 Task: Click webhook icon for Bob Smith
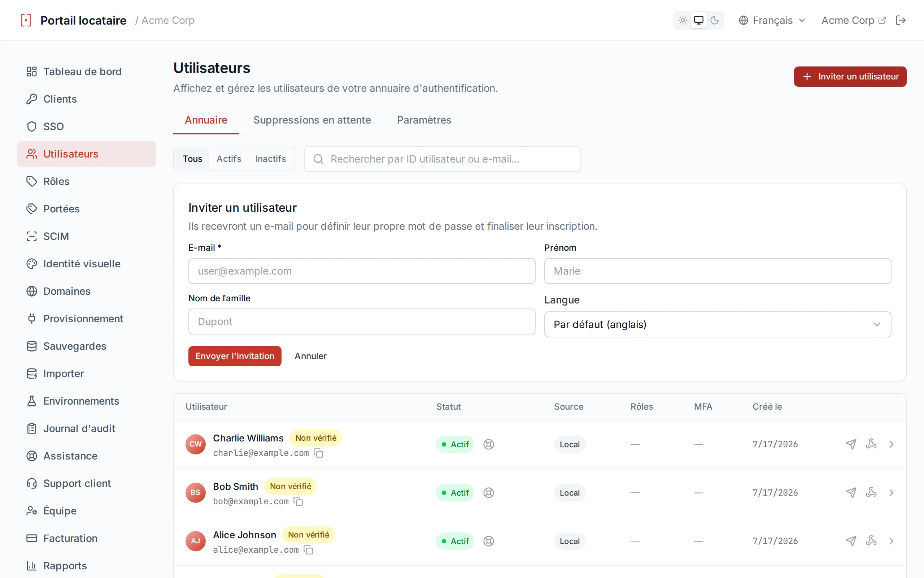[x=871, y=492]
